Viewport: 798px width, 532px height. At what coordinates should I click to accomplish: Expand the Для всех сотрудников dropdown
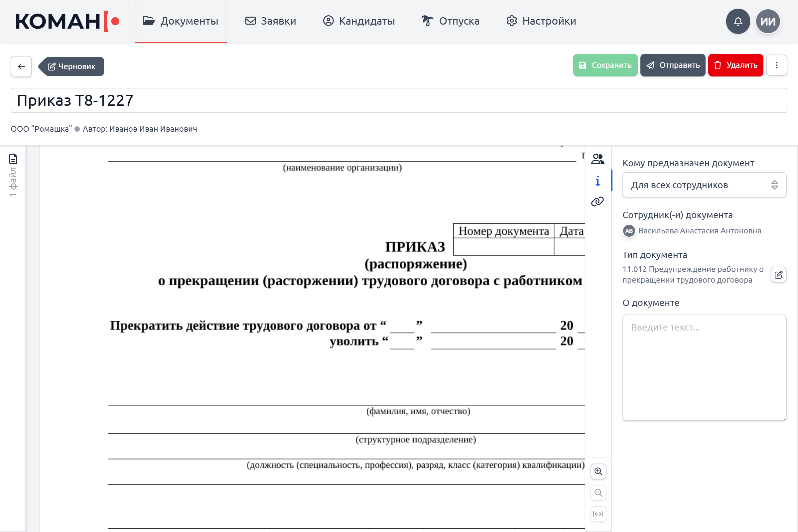pos(704,185)
